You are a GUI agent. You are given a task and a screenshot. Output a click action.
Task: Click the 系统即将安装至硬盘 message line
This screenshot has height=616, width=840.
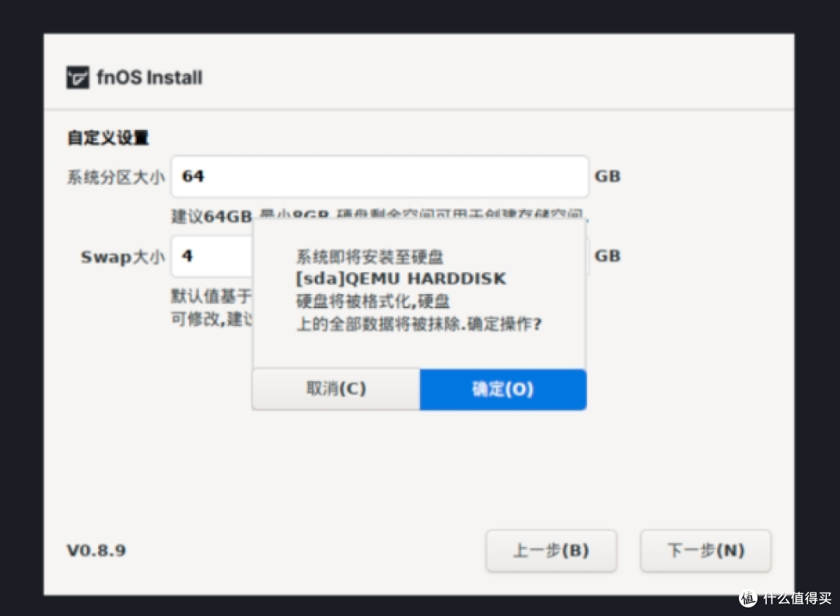coord(369,257)
